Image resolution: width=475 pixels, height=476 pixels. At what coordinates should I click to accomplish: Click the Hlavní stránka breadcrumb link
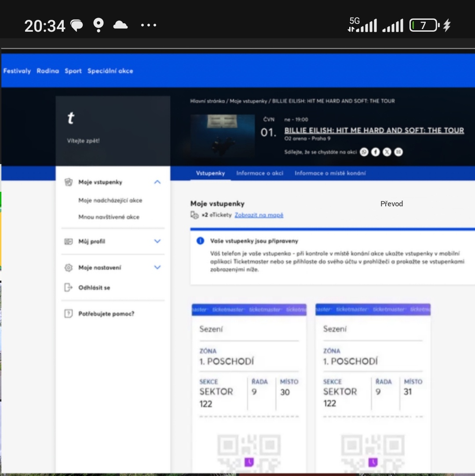click(207, 101)
